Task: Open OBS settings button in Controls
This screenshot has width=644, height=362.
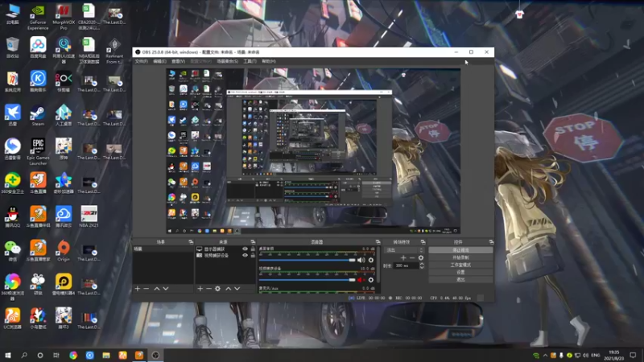Action: tap(460, 272)
